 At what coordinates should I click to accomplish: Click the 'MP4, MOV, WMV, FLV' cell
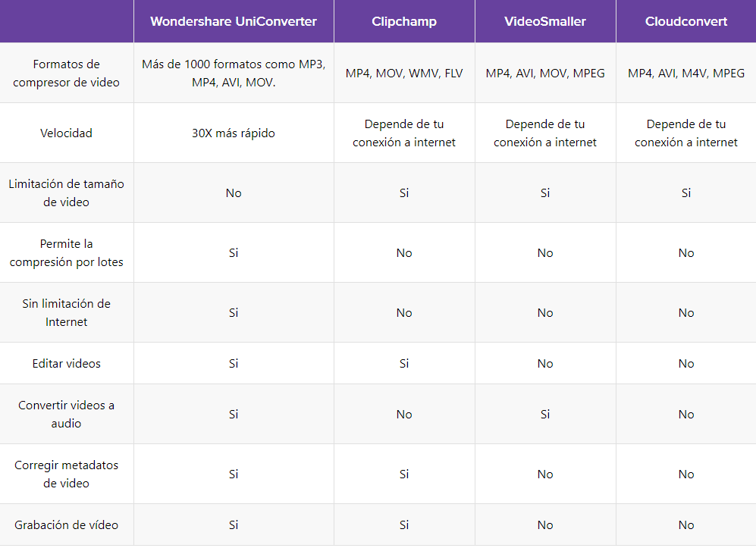[404, 74]
